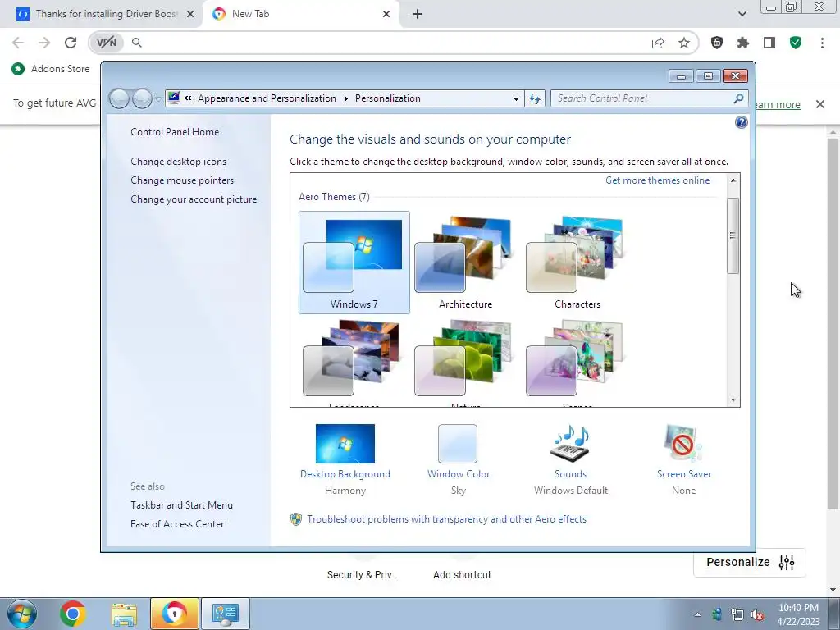Click the Control Panel forward arrow button
The height and width of the screenshot is (630, 840).
(x=142, y=98)
